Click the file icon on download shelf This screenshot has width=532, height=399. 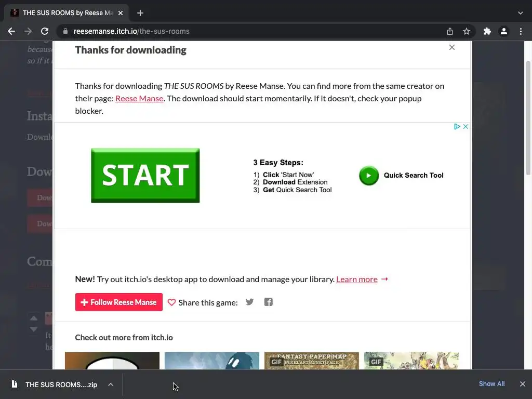(14, 384)
